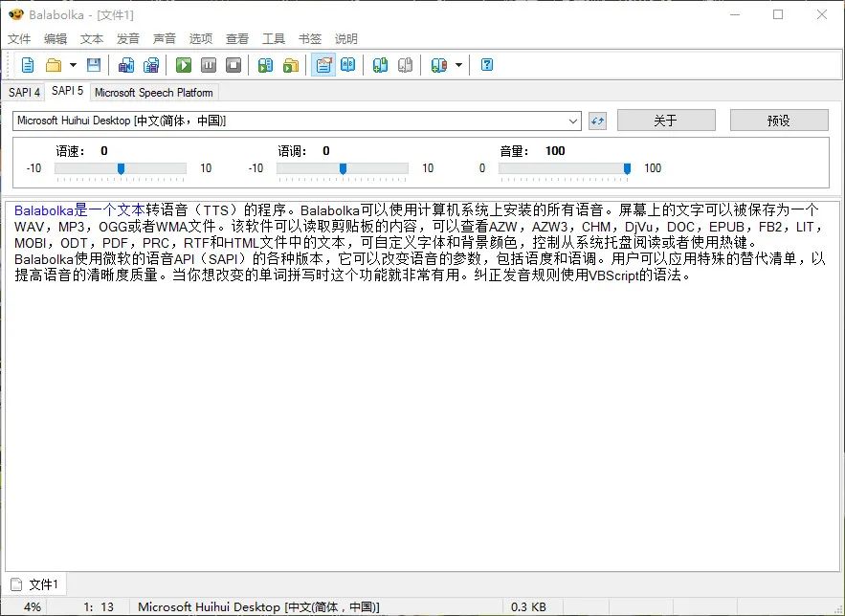Image resolution: width=845 pixels, height=616 pixels.
Task: Open the 工具 menu
Action: click(x=274, y=38)
